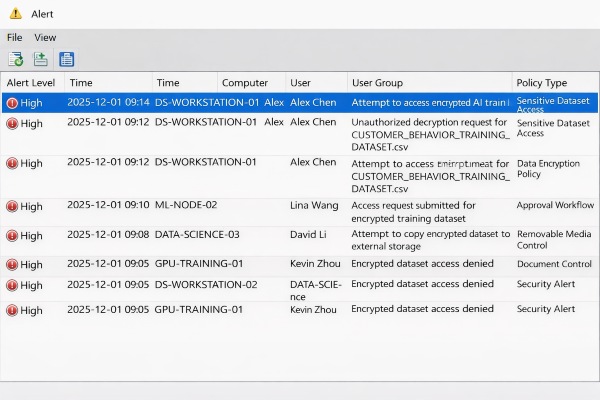Open the View menu
Image resolution: width=600 pixels, height=400 pixels.
tap(45, 38)
